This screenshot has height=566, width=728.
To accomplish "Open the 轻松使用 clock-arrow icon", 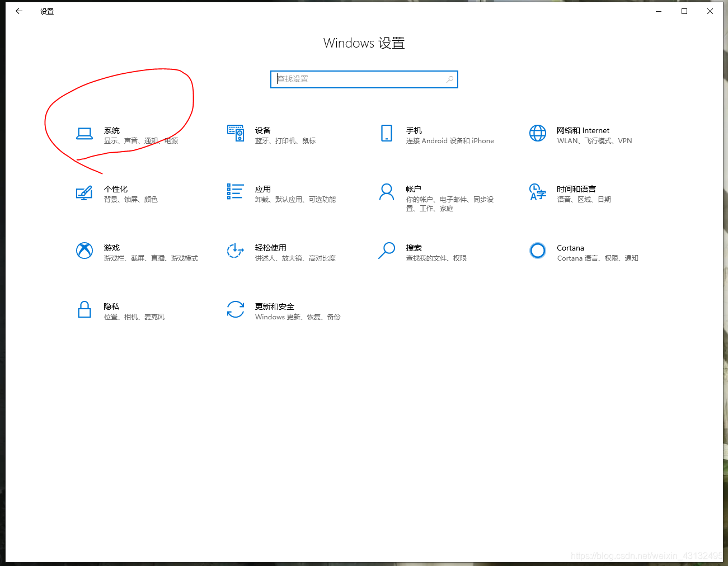I will click(x=236, y=251).
